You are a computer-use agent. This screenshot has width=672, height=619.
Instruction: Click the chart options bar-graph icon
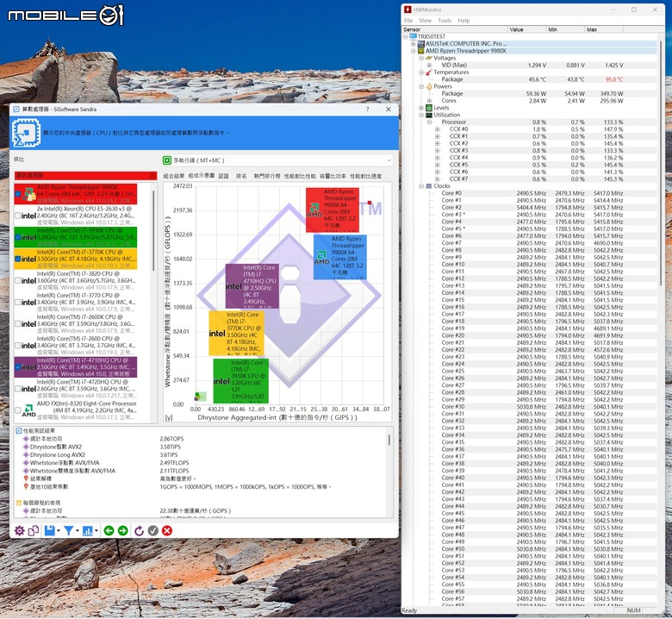coord(87,531)
